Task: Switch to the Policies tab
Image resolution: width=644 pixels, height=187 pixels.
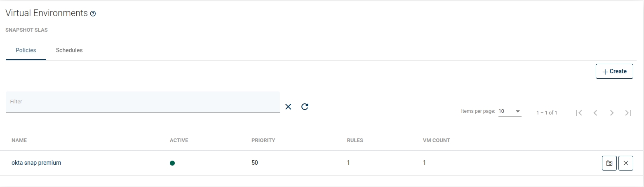Action: 26,50
